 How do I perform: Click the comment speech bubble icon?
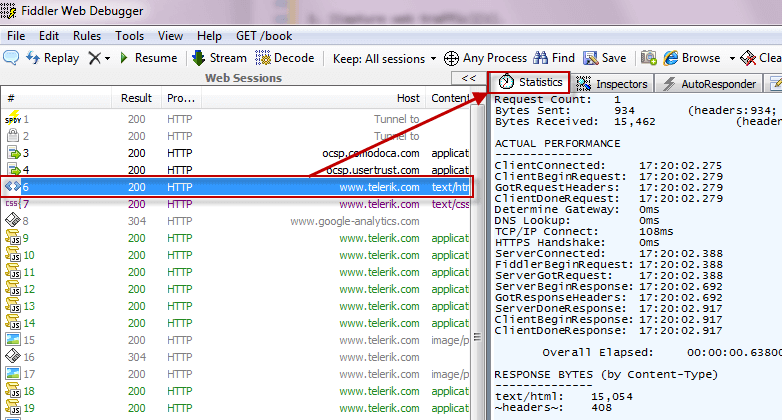point(11,58)
